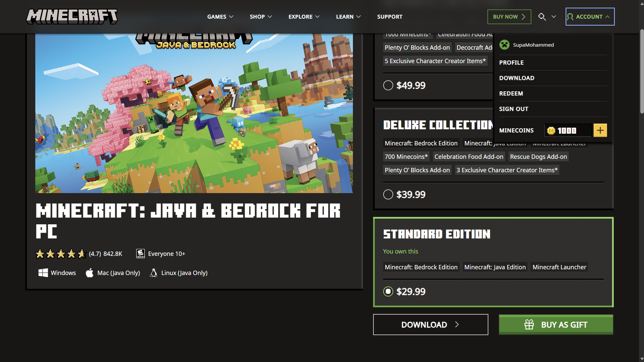
Task: Click the Deluxe Collection heading
Action: click(438, 125)
